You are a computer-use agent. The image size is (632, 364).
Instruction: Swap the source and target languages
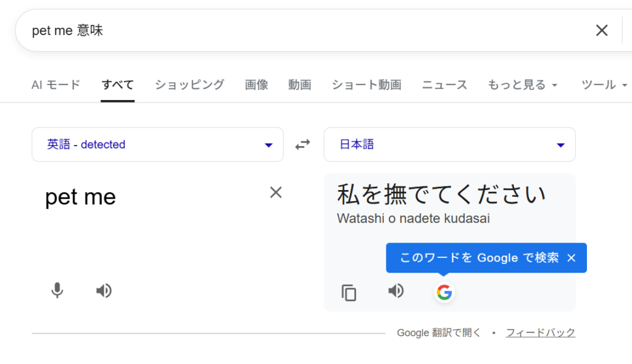[302, 145]
